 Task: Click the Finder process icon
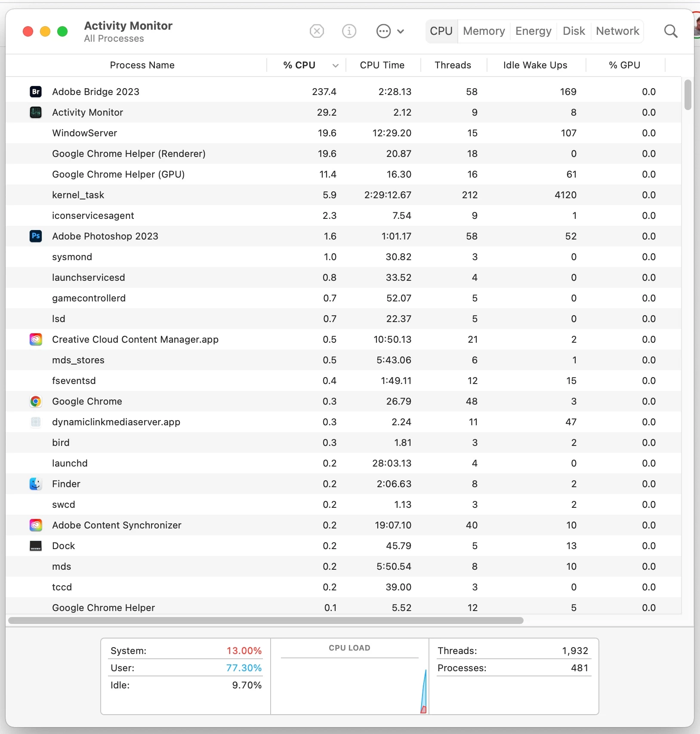[x=36, y=484]
